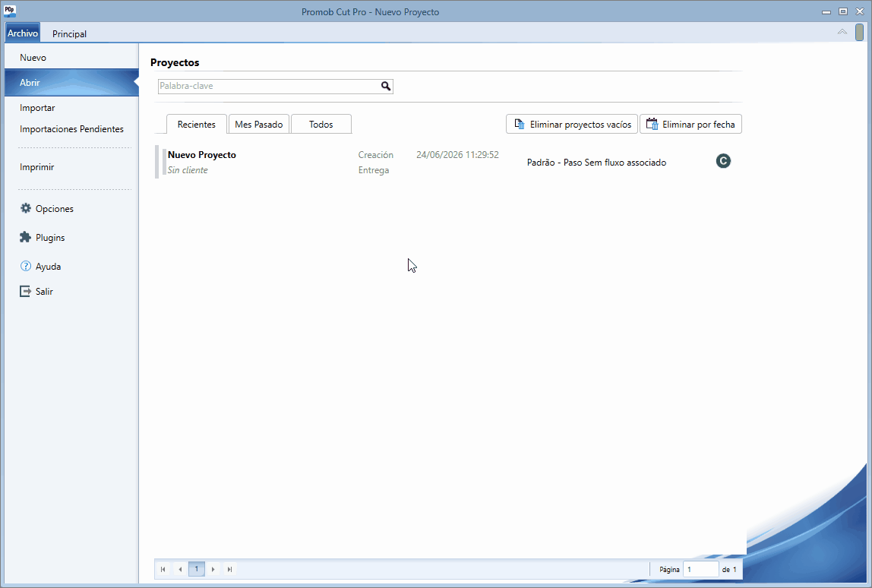Switch to the Principal tab
872x588 pixels.
[70, 34]
